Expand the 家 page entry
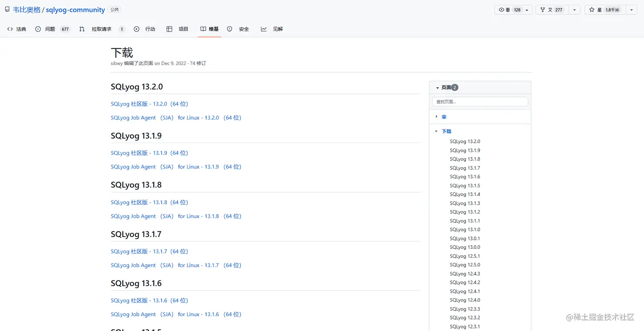This screenshot has height=331, width=644. click(437, 117)
